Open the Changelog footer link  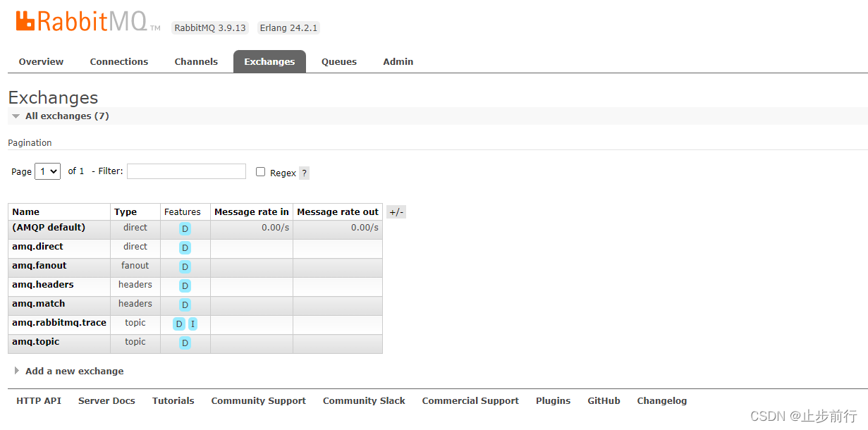[x=662, y=401]
